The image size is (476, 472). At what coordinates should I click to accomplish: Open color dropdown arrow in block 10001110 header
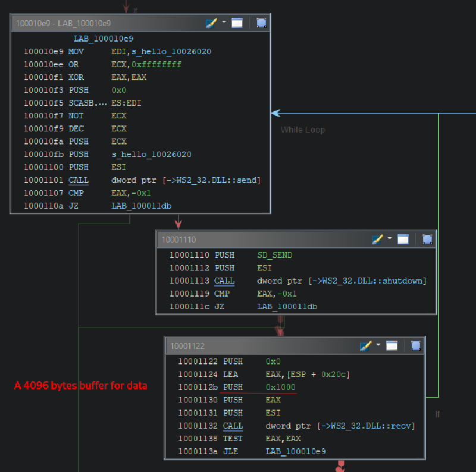tap(390, 239)
